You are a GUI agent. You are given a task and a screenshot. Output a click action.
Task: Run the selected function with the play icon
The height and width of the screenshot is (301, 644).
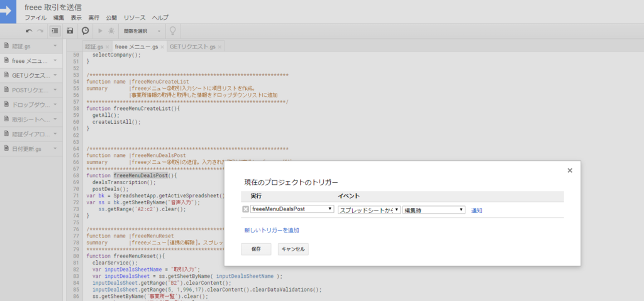(100, 31)
